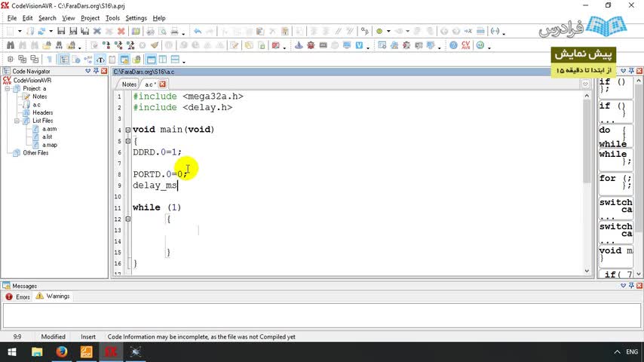
Task: Collapse the fold marker on line 12
Action: [127, 219]
